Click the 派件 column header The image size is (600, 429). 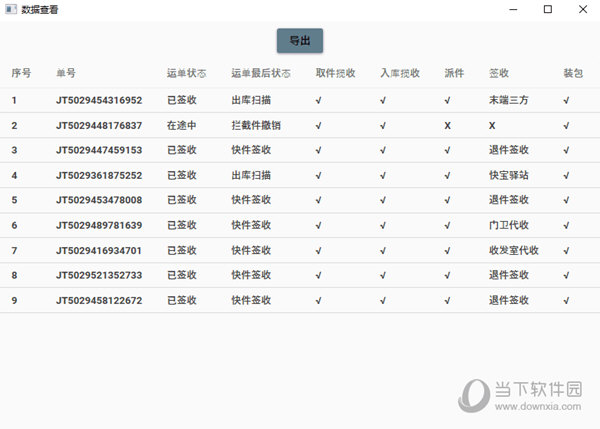pos(454,73)
